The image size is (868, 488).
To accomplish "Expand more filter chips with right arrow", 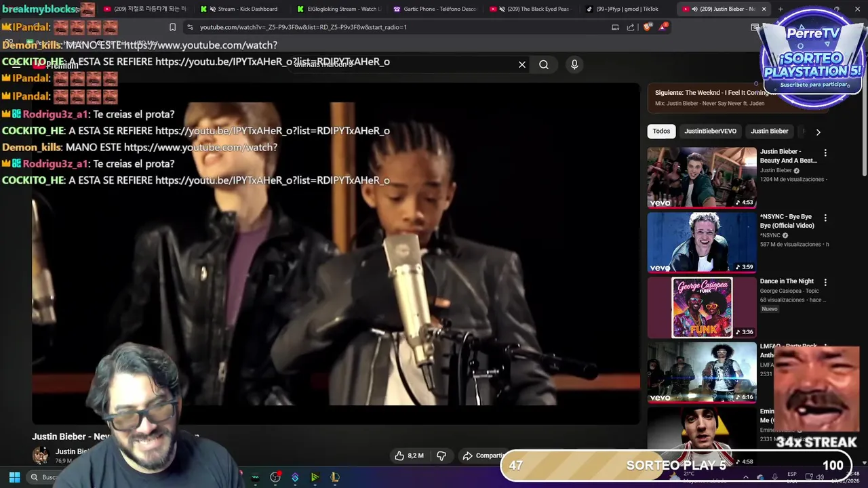I will point(818,131).
